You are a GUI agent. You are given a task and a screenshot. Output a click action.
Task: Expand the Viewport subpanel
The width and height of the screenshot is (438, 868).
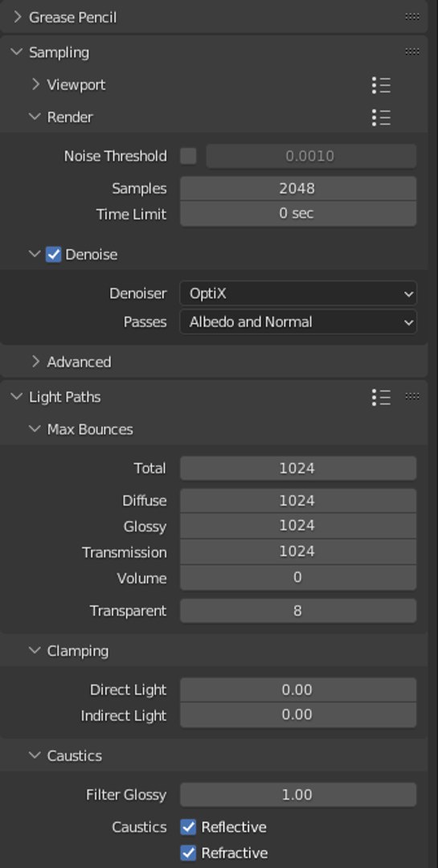tap(35, 84)
